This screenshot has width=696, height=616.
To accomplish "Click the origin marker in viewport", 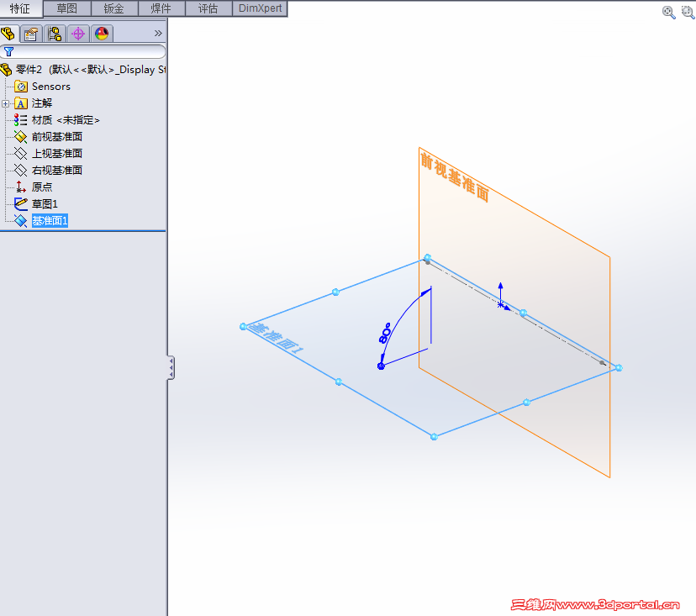I will pyautogui.click(x=501, y=304).
